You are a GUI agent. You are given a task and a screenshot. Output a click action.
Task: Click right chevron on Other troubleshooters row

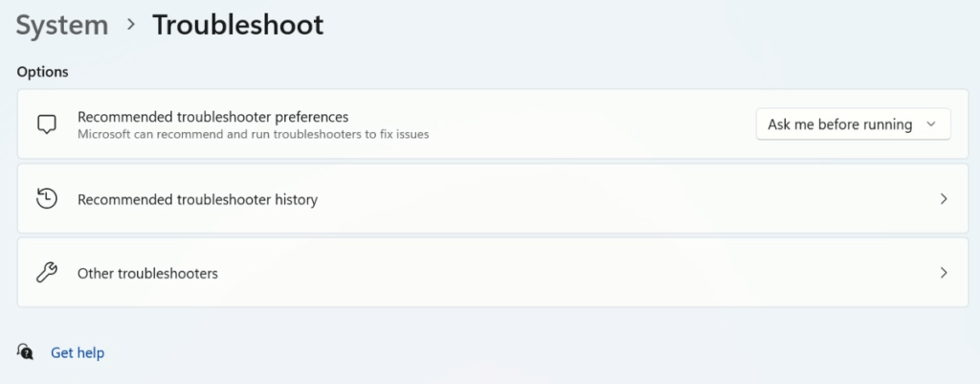(x=944, y=273)
